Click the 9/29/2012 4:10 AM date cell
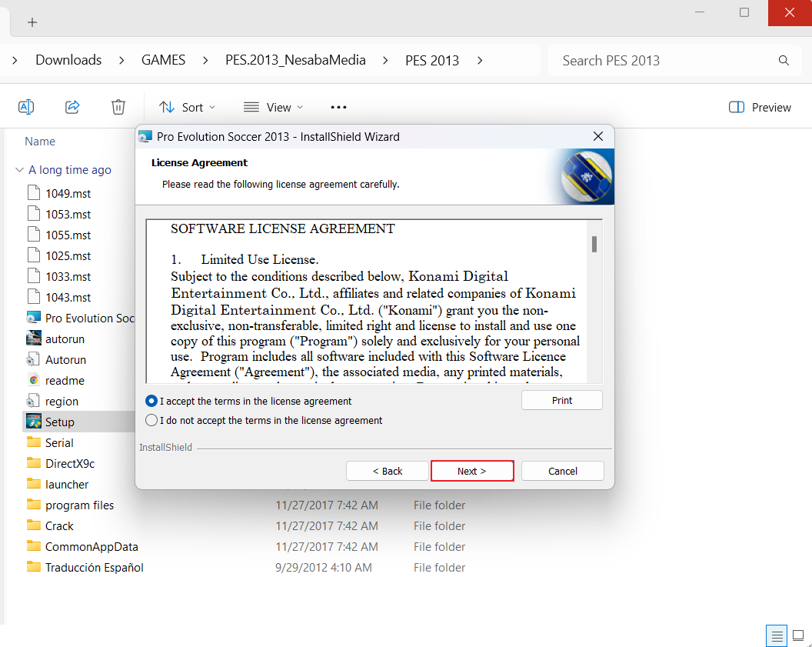Viewport: 812px width, 647px height. (324, 567)
